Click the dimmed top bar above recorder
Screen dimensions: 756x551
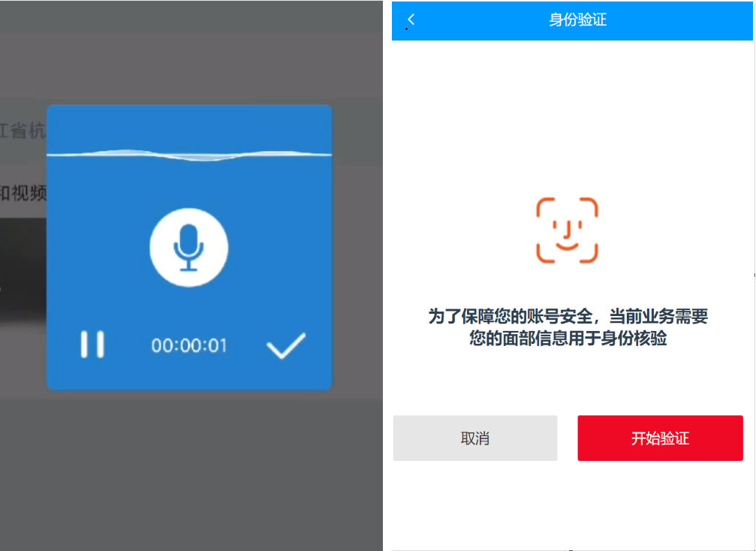188,17
